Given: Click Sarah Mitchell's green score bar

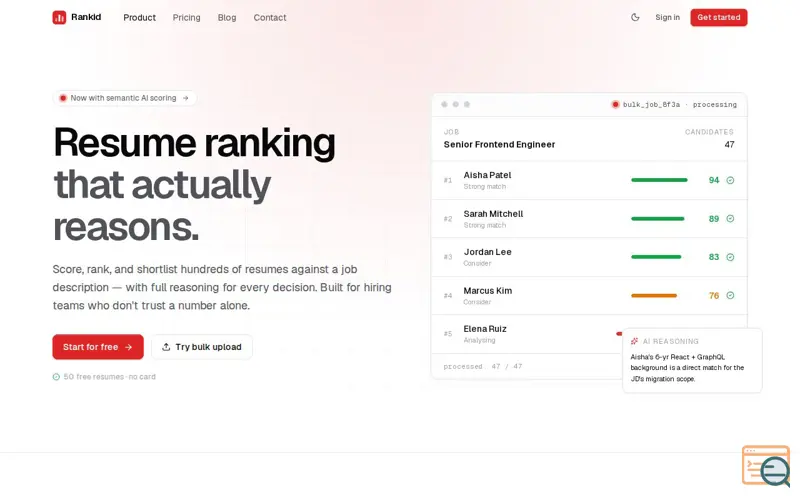Looking at the screenshot, I should pyautogui.click(x=658, y=218).
